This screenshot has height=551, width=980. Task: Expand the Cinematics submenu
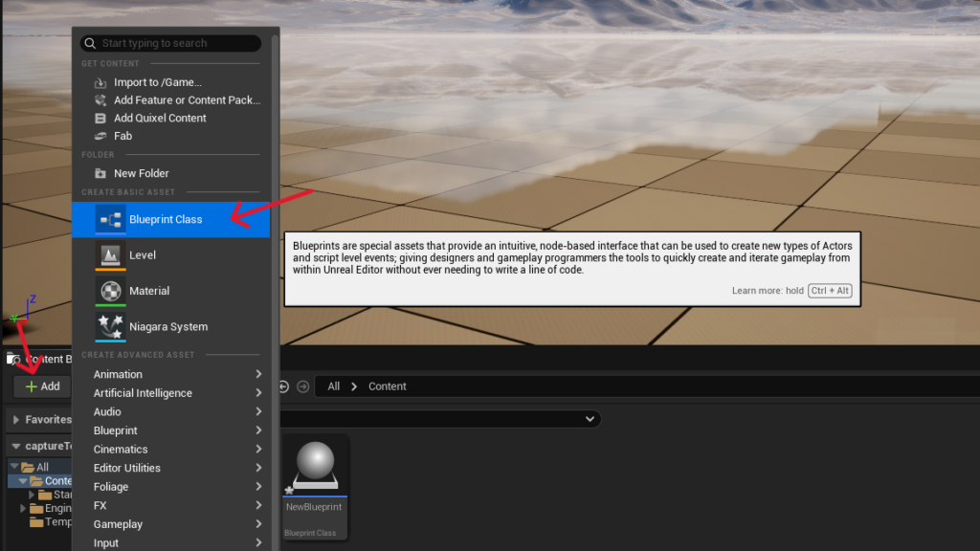(170, 450)
